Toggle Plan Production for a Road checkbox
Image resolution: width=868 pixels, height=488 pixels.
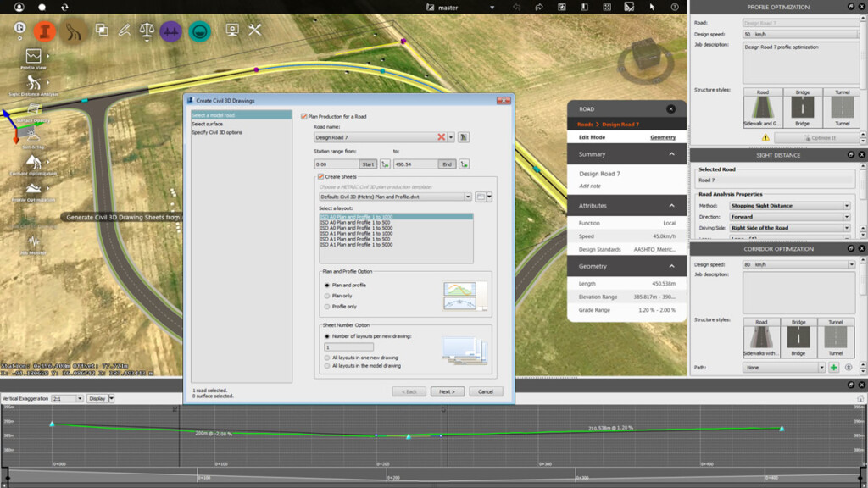point(304,117)
